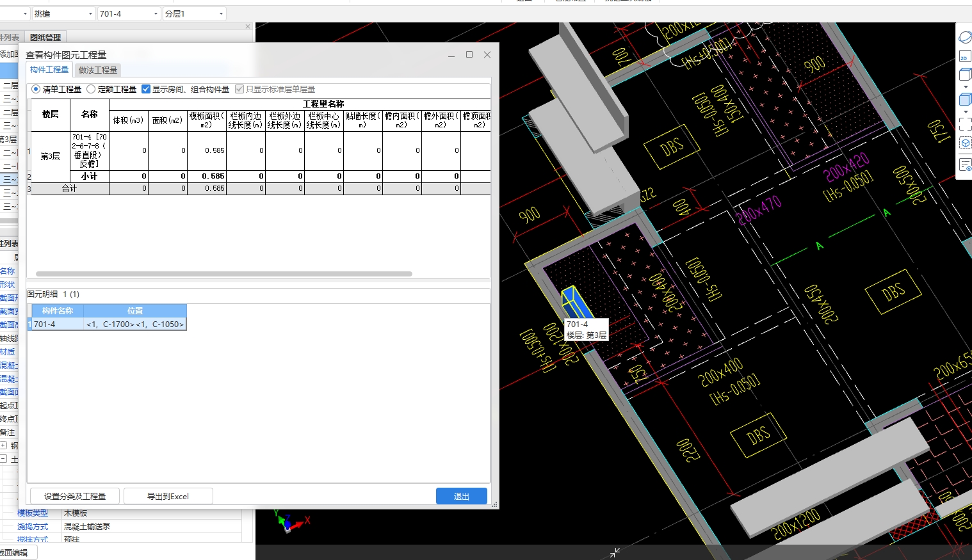Click the 第3层 floor cell
The image size is (972, 560).
pyautogui.click(x=51, y=156)
